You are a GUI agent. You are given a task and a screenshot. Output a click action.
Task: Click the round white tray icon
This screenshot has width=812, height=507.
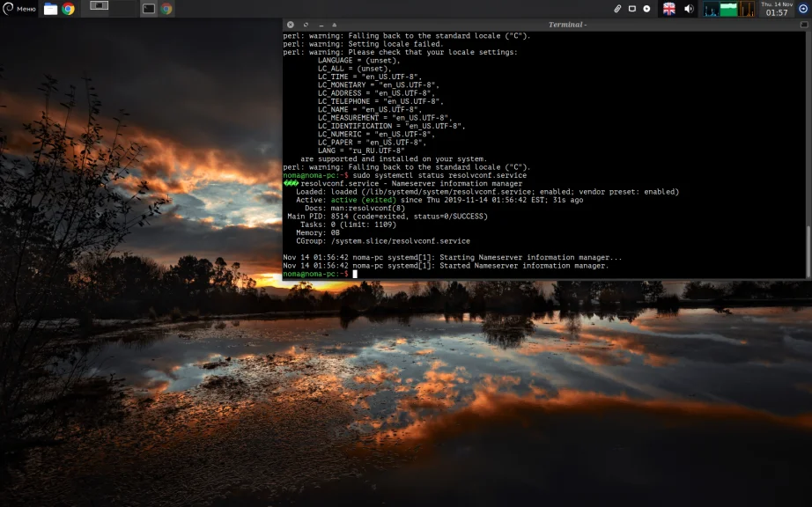(647, 9)
